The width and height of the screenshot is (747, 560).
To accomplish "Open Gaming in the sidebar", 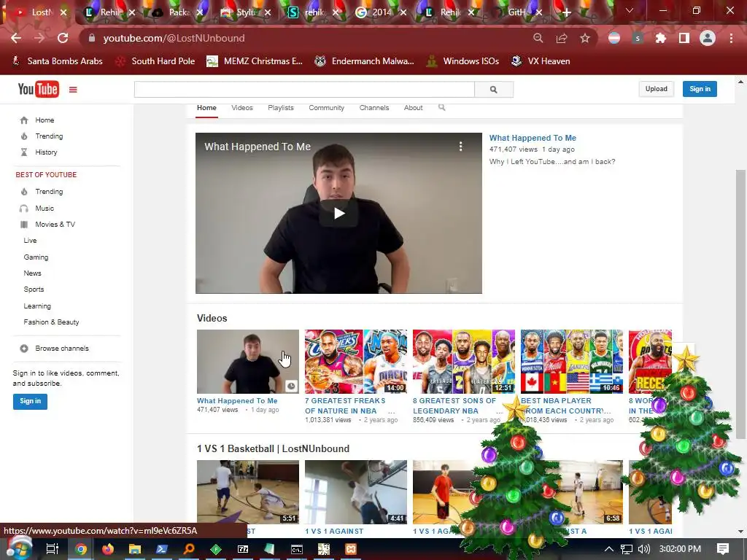I will pyautogui.click(x=36, y=257).
